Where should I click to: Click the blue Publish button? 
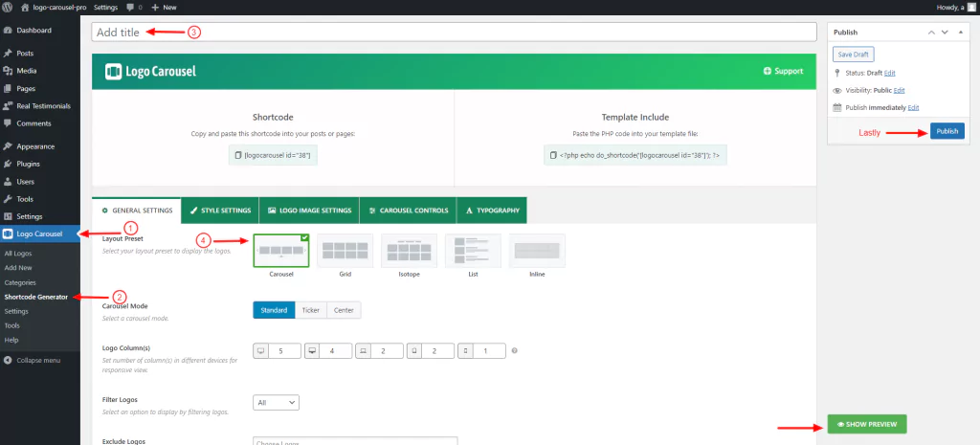click(947, 131)
